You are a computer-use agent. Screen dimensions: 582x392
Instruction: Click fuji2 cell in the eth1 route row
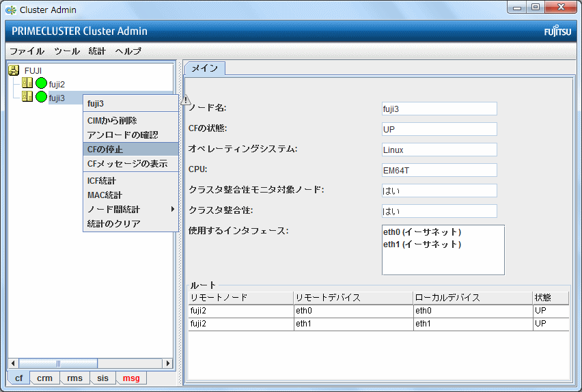pos(241,324)
